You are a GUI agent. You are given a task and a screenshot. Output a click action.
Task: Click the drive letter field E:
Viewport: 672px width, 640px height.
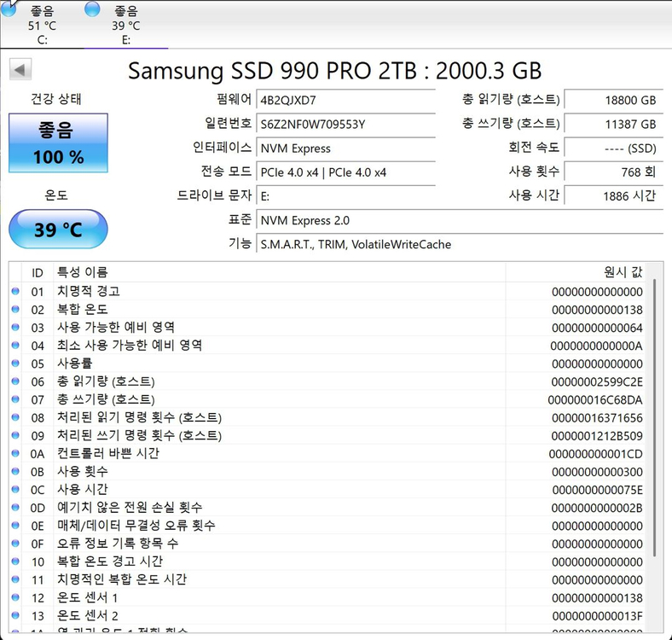pyautogui.click(x=345, y=196)
